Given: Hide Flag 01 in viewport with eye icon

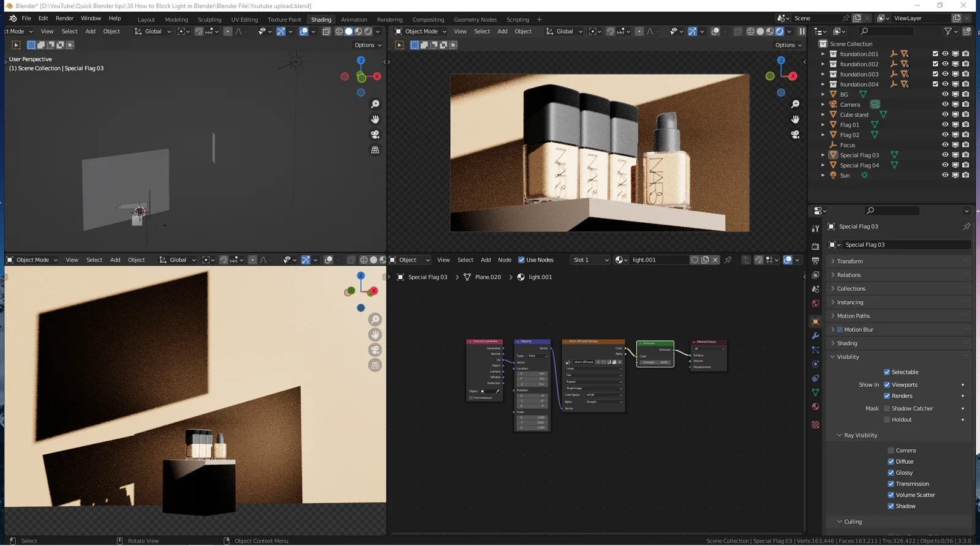Looking at the screenshot, I should pos(945,125).
